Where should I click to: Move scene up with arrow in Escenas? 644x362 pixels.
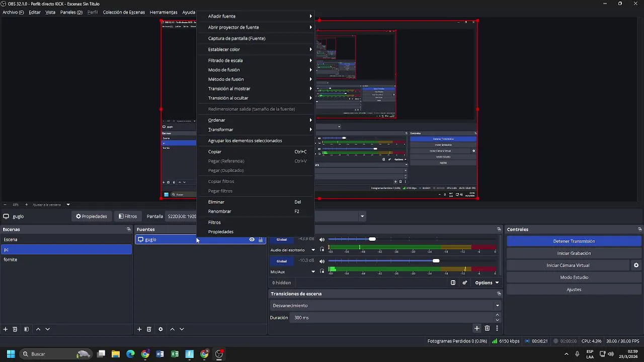38,329
